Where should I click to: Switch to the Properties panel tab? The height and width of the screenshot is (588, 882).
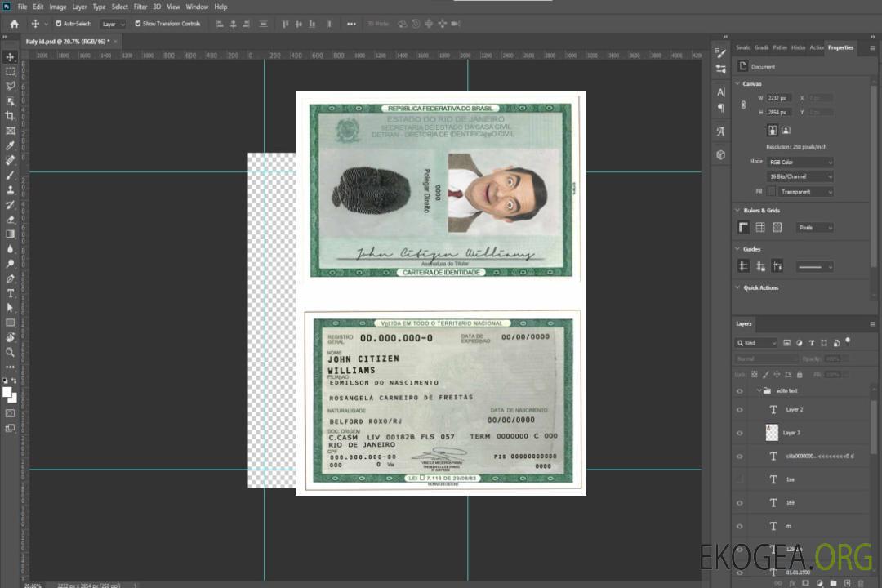click(x=840, y=48)
